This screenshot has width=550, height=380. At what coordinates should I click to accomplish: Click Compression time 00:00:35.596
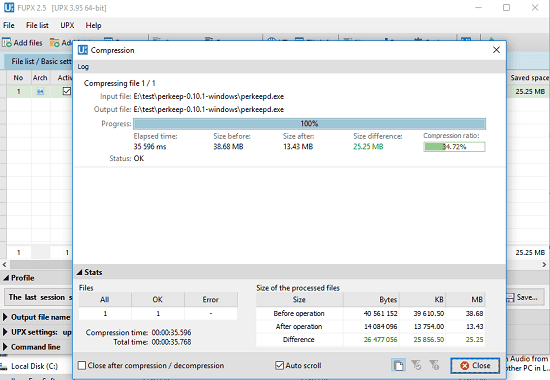172,332
